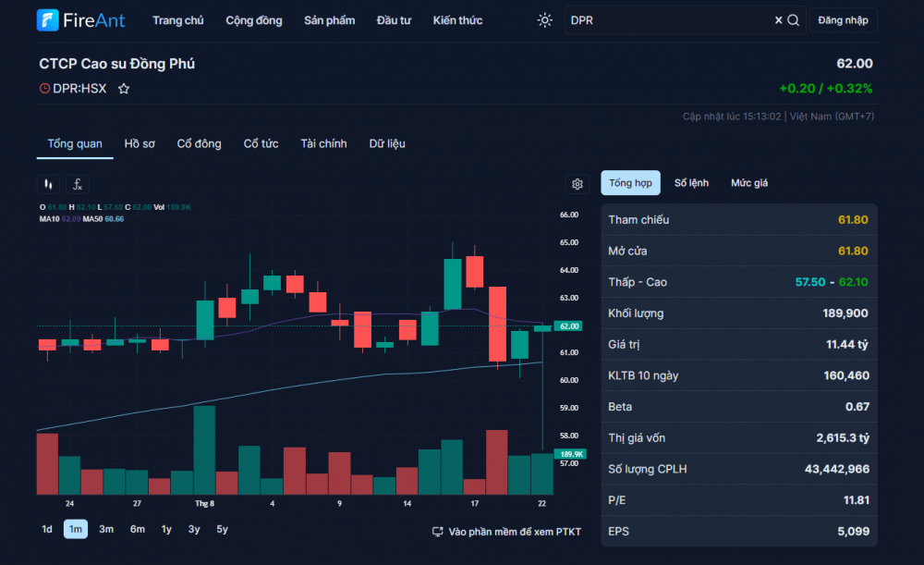This screenshot has height=565, width=924.
Task: Open the indicators fx icon
Action: 78,185
